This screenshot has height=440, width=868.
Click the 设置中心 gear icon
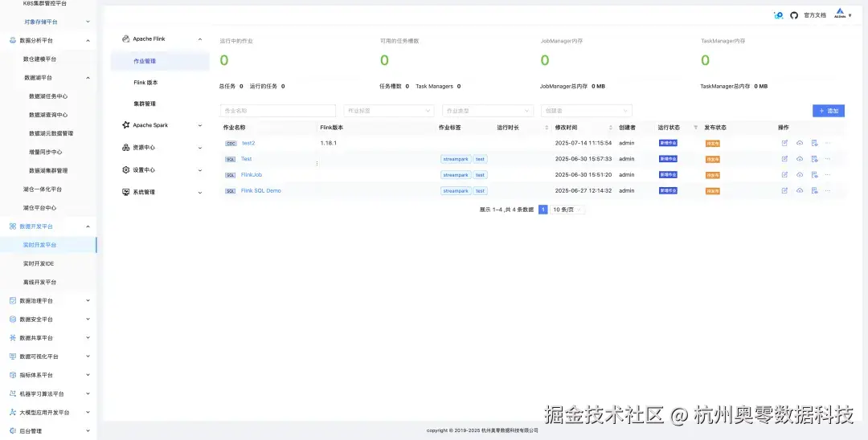click(x=125, y=169)
